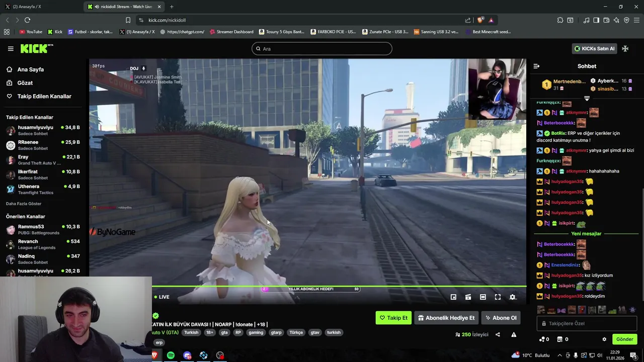Open the YouTube bookmark
Image resolution: width=644 pixels, height=362 pixels.
pyautogui.click(x=31, y=32)
